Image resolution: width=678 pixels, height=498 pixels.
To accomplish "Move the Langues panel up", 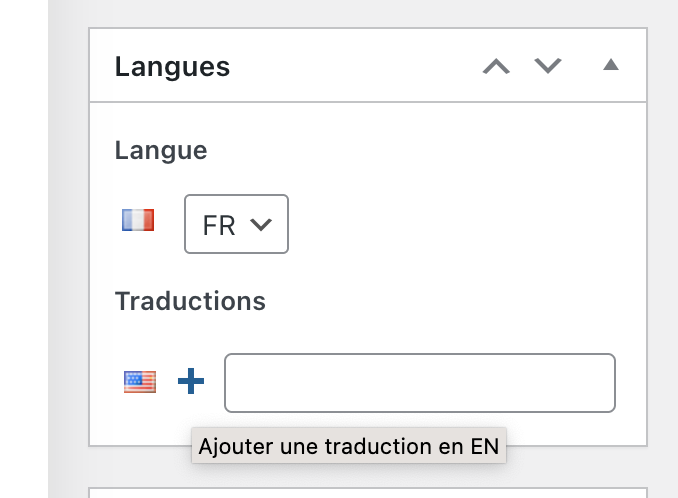I will coord(496,67).
